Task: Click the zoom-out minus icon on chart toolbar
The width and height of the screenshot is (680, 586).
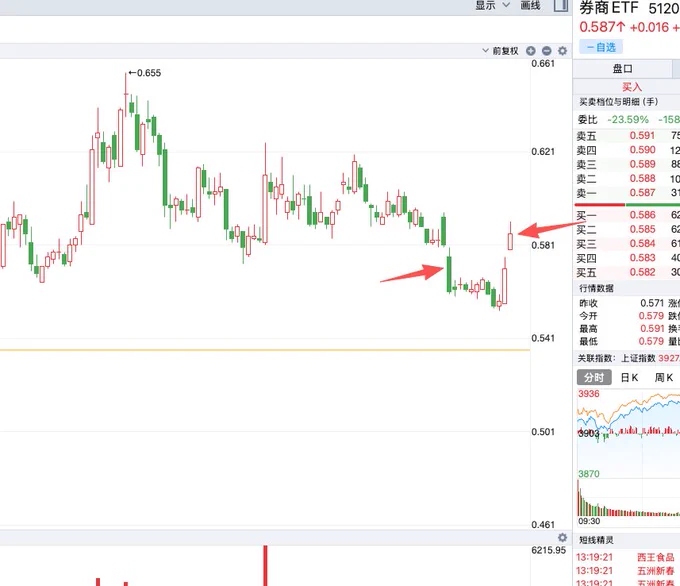Action: 546,51
